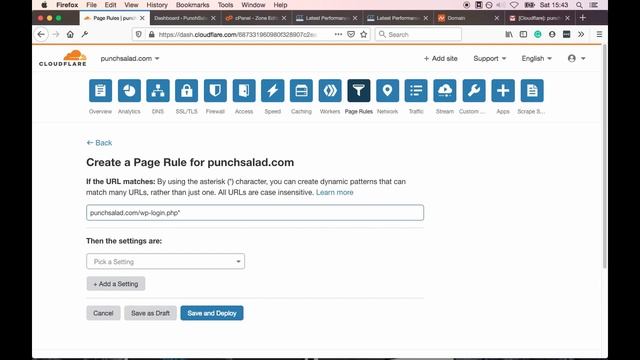Open the Apple menu

[44, 5]
